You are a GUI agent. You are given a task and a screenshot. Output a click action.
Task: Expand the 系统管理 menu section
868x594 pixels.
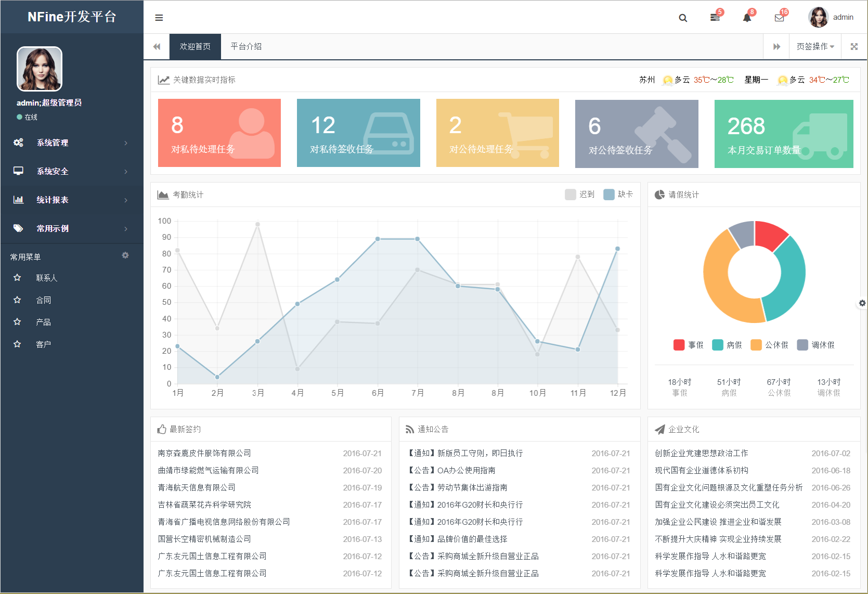(52, 143)
